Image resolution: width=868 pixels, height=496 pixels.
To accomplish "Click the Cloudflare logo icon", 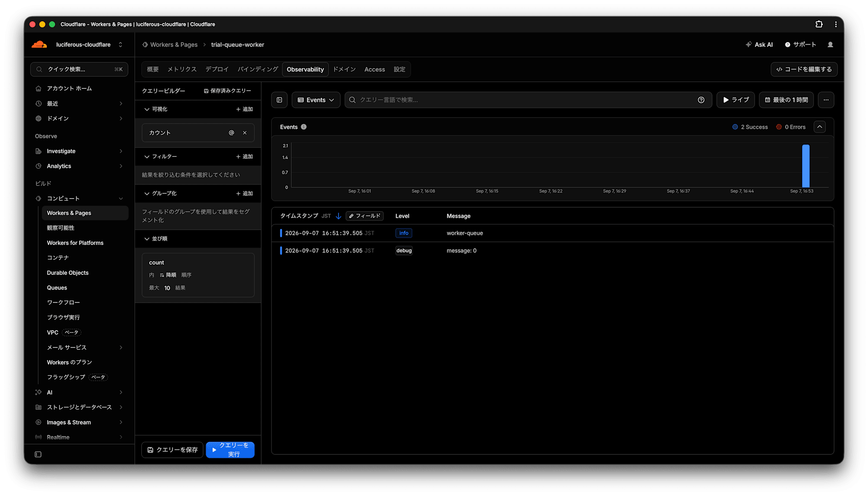I will click(39, 45).
